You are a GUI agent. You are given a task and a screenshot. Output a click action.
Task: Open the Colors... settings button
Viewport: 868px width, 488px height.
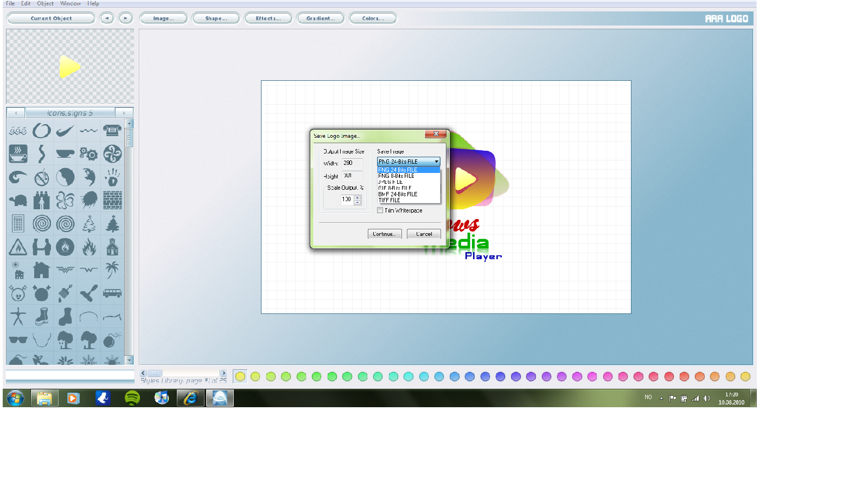[x=373, y=18]
